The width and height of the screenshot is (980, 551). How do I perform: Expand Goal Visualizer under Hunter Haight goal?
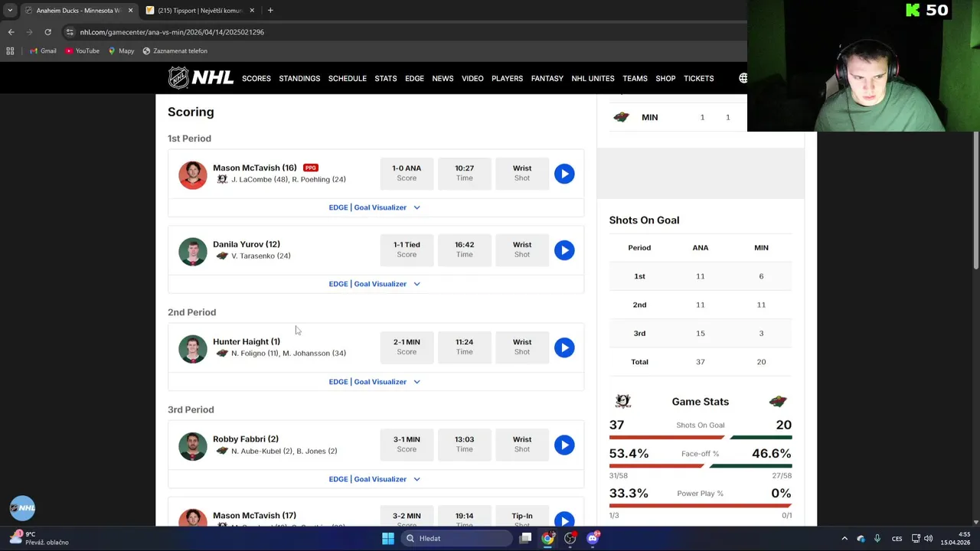(375, 381)
